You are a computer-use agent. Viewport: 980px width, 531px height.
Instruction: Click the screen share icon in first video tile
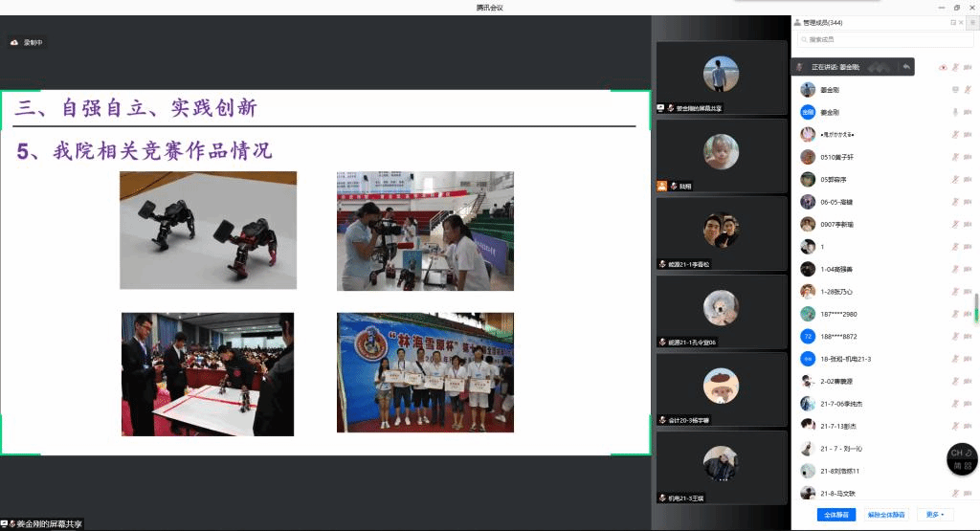660,108
